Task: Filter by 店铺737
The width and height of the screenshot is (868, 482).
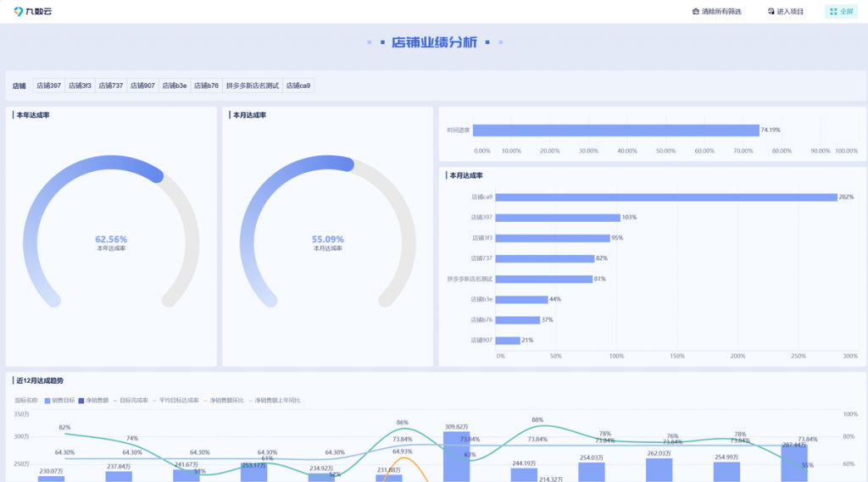Action: point(110,86)
